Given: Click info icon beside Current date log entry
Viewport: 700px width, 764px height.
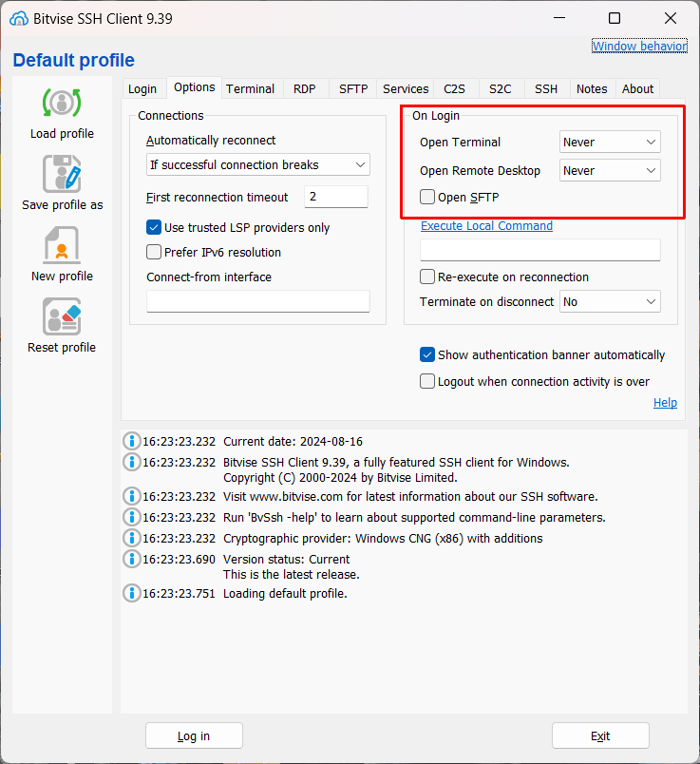Looking at the screenshot, I should [x=131, y=441].
